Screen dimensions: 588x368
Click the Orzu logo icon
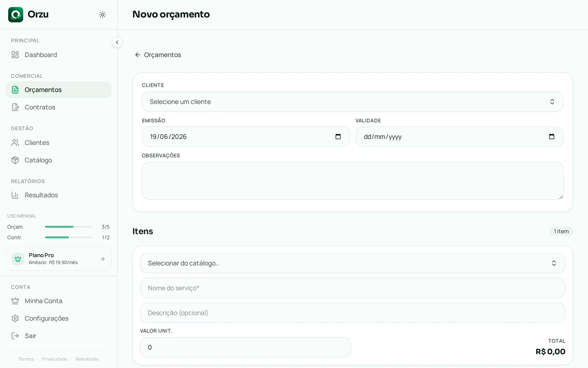point(16,15)
